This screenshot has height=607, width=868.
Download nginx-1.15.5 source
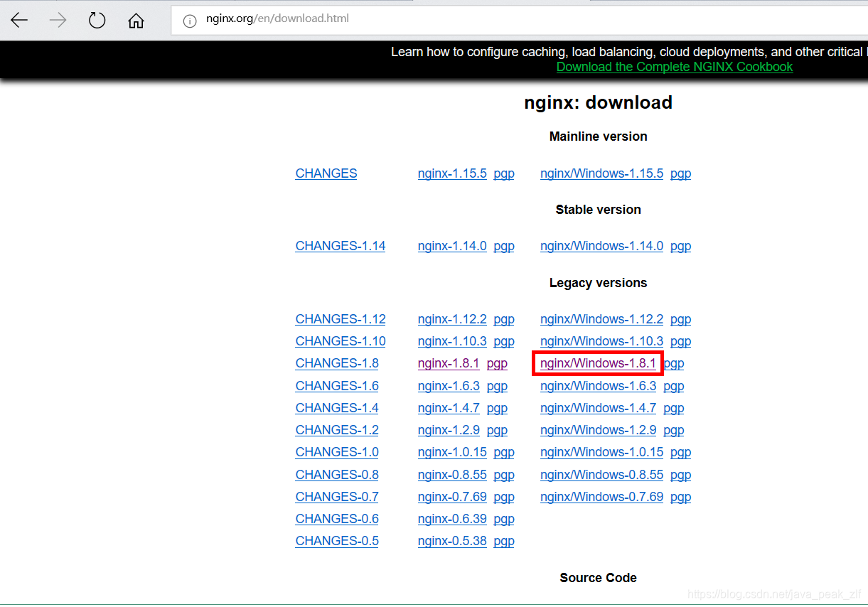tap(452, 173)
